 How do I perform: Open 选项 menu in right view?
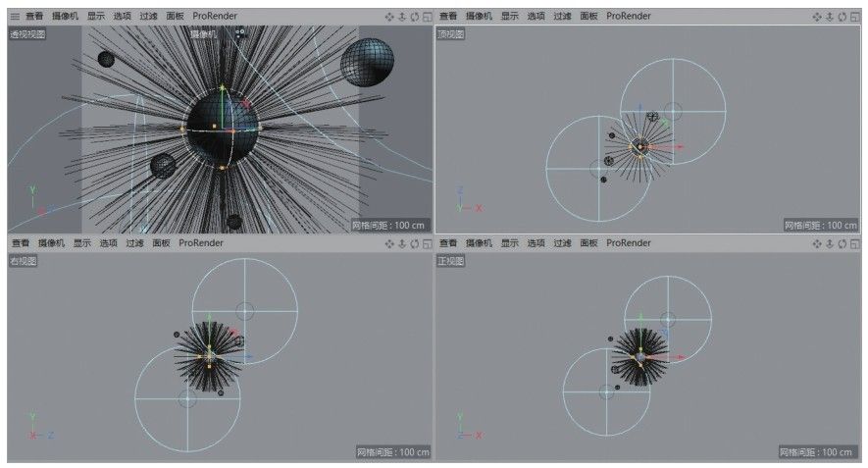(109, 243)
